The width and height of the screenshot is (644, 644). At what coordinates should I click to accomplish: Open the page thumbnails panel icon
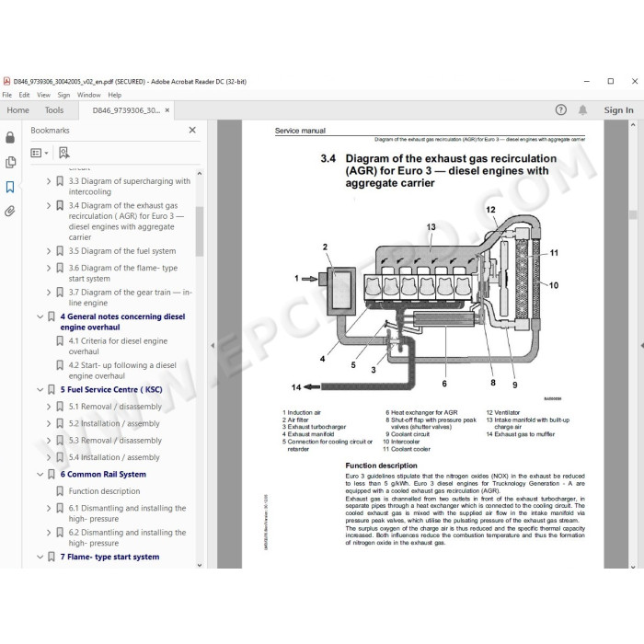point(10,162)
